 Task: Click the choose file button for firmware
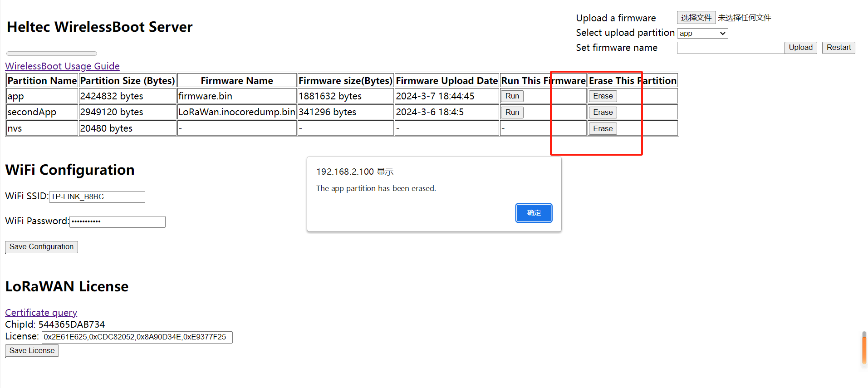coord(696,18)
